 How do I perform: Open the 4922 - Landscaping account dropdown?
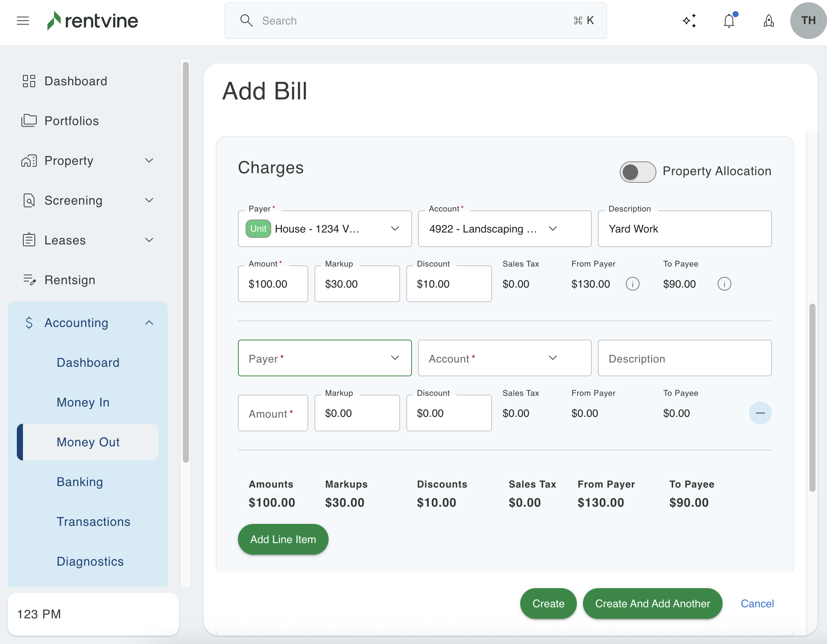click(504, 229)
